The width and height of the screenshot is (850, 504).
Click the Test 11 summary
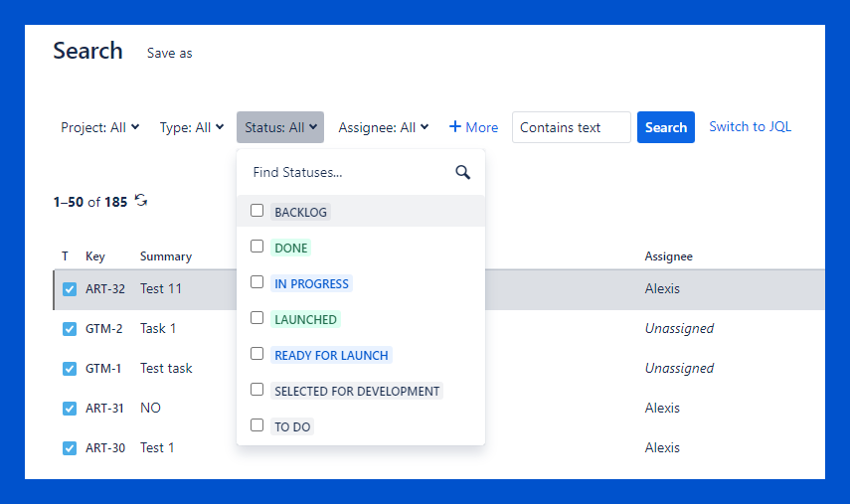160,289
